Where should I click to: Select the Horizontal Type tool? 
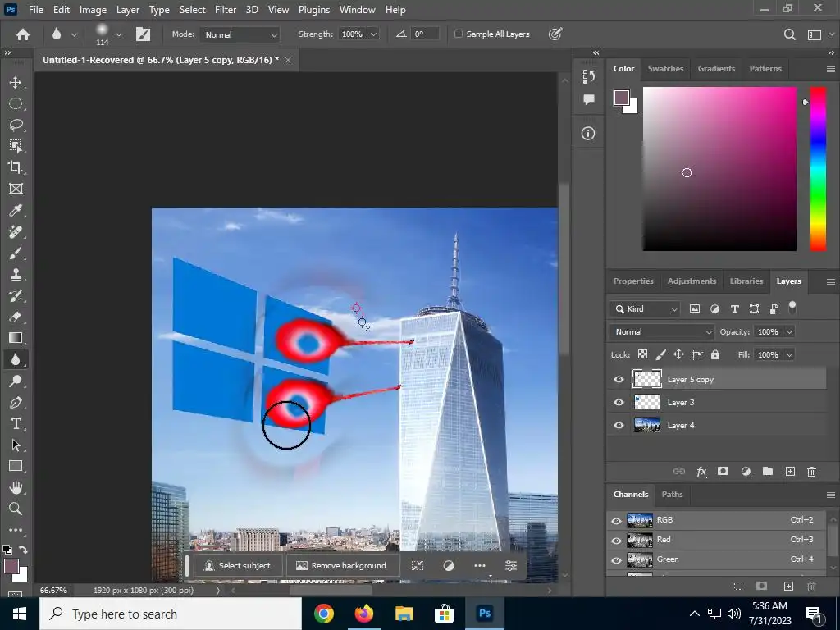16,424
